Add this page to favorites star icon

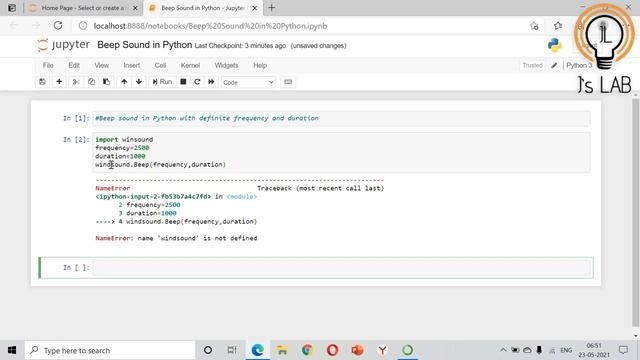pyautogui.click(x=534, y=26)
